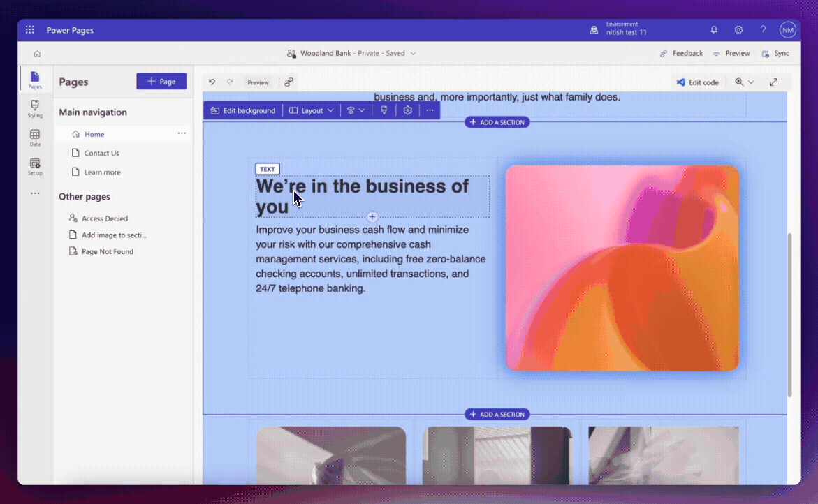818x504 pixels.
Task: Select the Learn more page
Action: coord(100,172)
